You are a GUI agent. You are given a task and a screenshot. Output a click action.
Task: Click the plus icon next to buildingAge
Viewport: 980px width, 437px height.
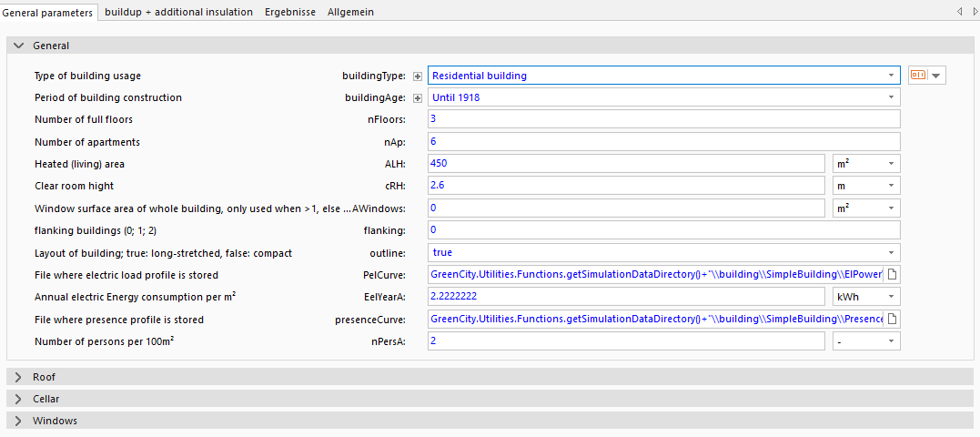pyautogui.click(x=419, y=98)
